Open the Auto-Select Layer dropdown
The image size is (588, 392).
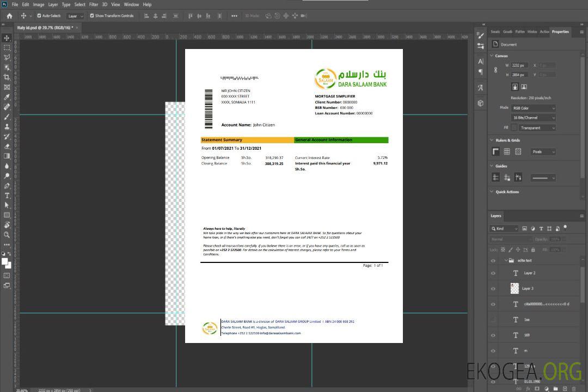pos(75,16)
